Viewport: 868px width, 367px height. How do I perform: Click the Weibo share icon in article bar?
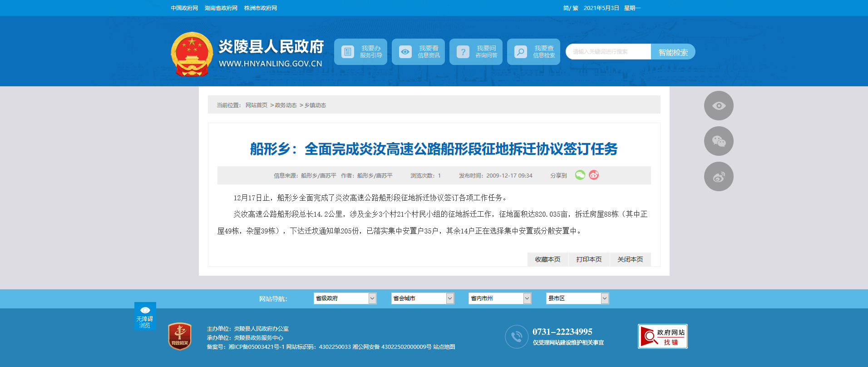[x=594, y=175]
